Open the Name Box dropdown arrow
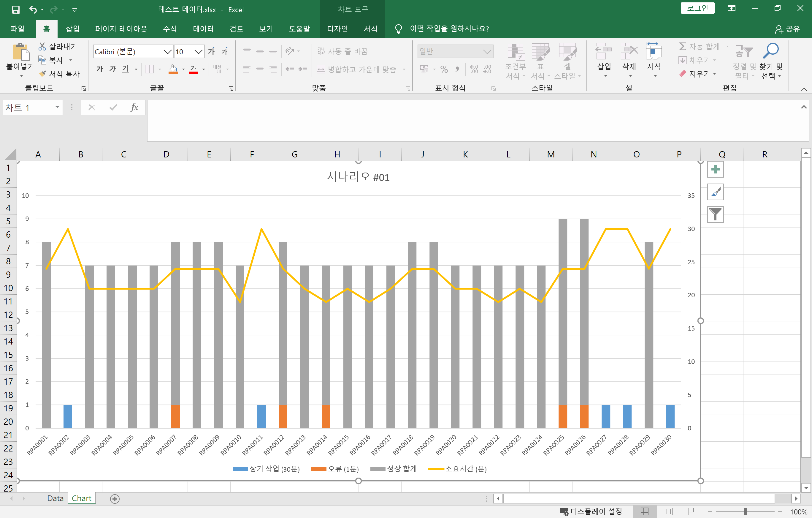812x518 pixels. (57, 107)
